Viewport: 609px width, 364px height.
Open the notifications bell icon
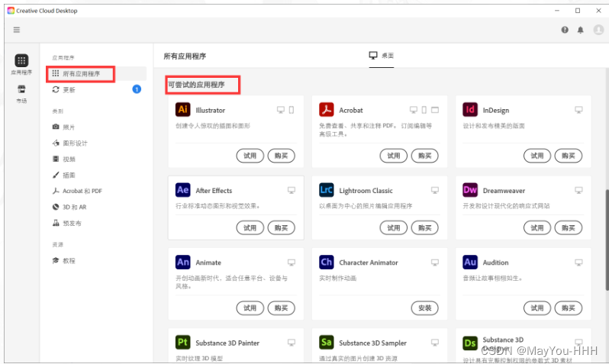[x=580, y=30]
